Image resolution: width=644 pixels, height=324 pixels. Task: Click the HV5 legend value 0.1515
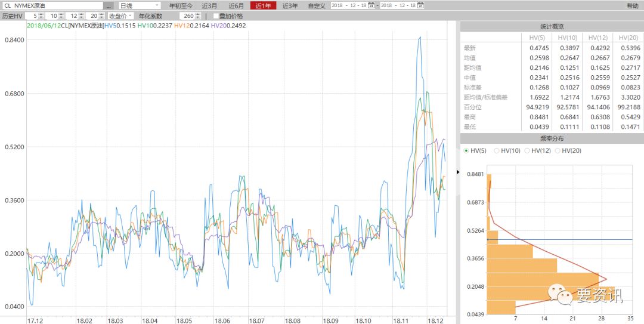pyautogui.click(x=125, y=26)
